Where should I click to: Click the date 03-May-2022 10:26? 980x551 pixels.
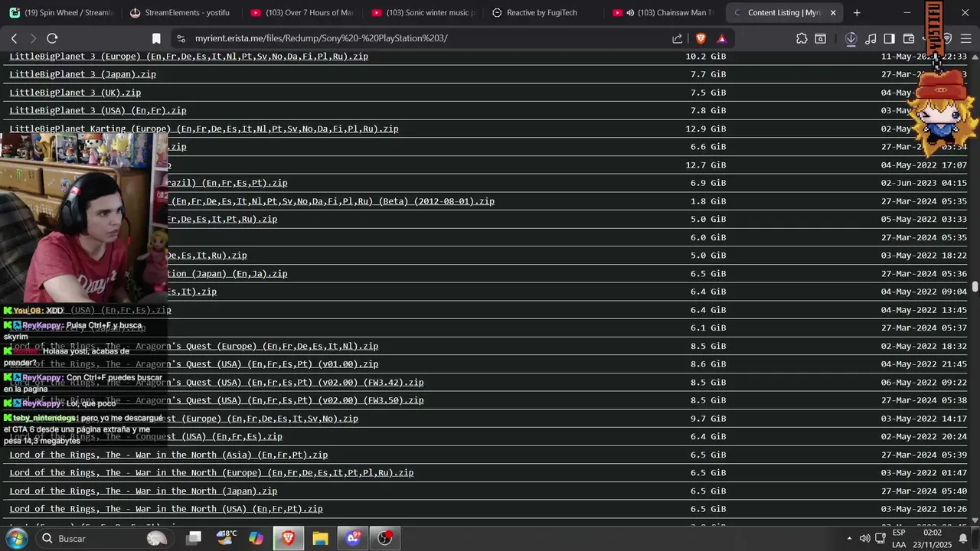pyautogui.click(x=923, y=509)
